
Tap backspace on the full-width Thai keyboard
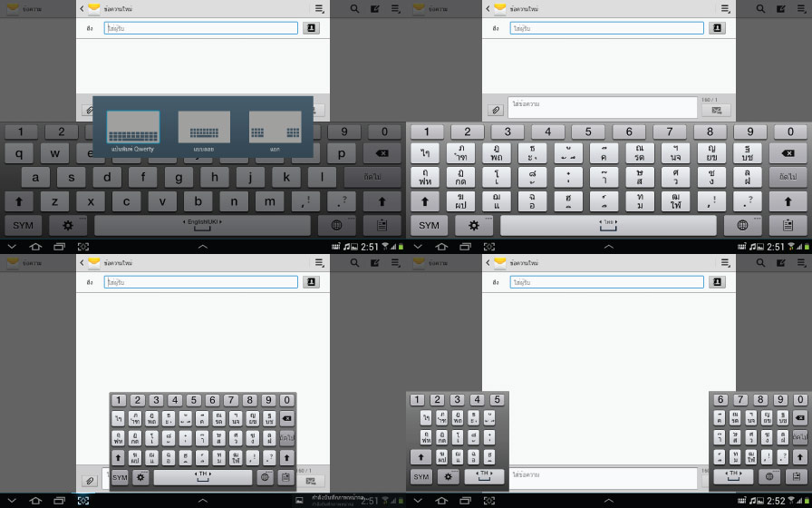tap(788, 153)
